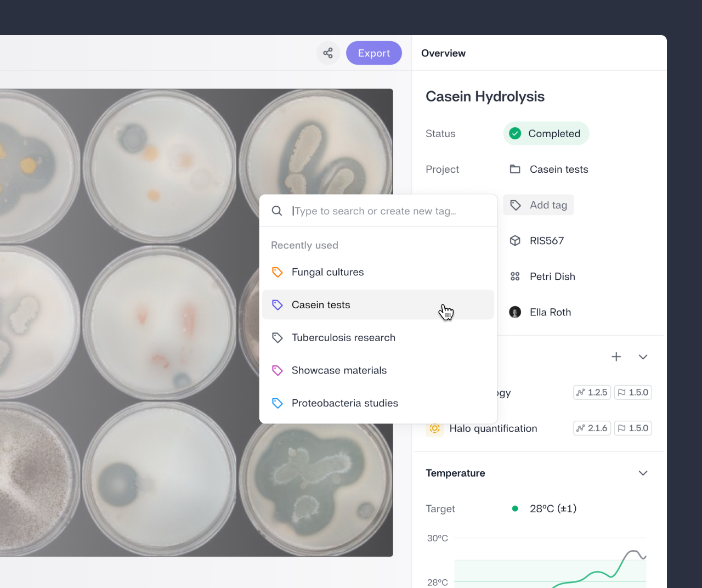Screen dimensions: 702x588
Task: Click the green Completed status badge
Action: click(x=546, y=134)
